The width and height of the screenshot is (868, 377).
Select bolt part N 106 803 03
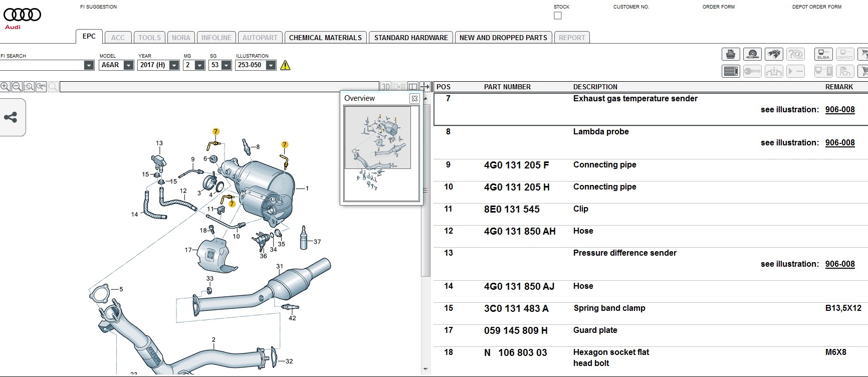pyautogui.click(x=516, y=352)
